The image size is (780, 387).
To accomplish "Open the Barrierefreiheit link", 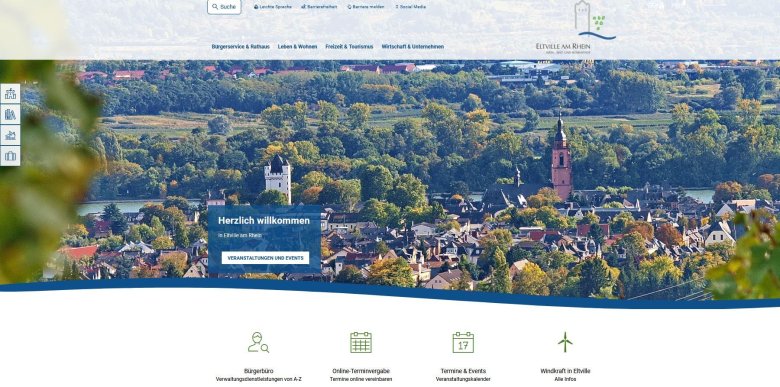I will pos(319,7).
